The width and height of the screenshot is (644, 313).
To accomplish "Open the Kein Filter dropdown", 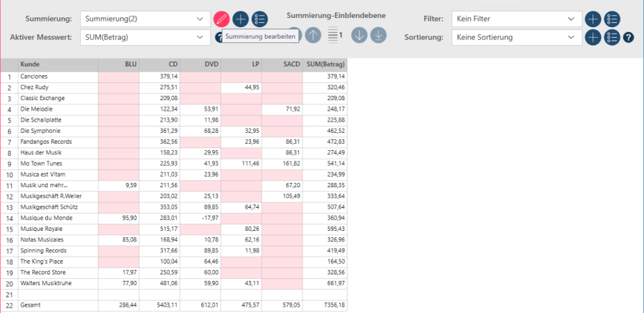I will [x=570, y=19].
